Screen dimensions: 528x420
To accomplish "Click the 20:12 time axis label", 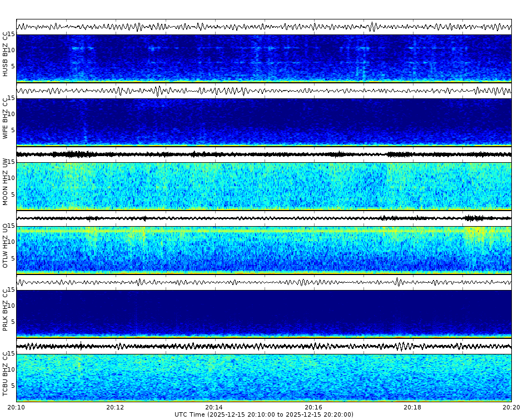I will (x=115, y=407).
